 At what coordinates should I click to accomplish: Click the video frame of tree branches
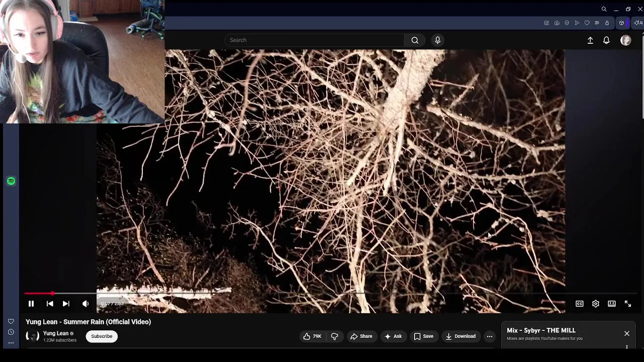[x=331, y=181]
